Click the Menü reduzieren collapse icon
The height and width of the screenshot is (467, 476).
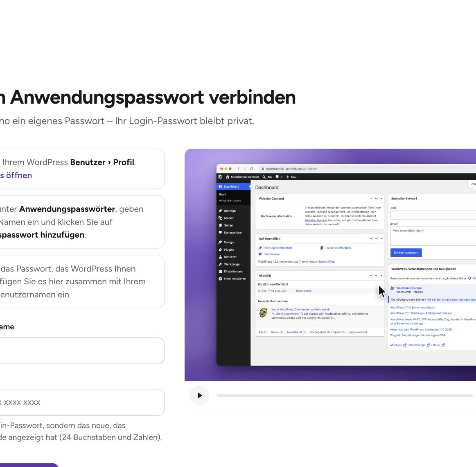[x=220, y=279]
